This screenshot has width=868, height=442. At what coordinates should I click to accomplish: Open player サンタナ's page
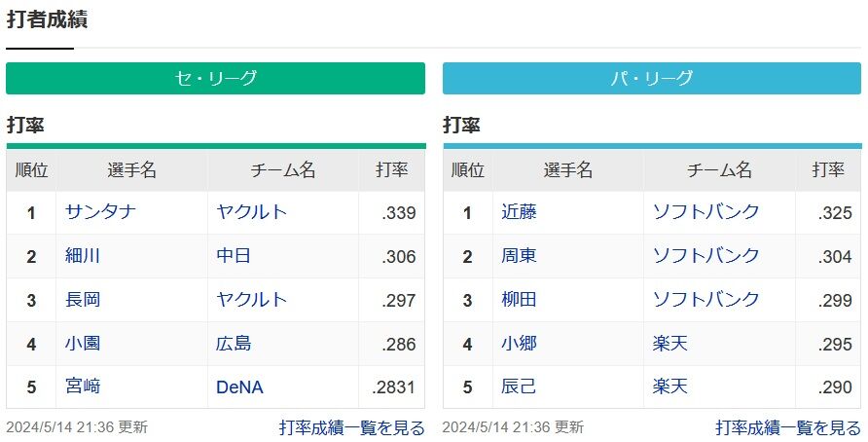[99, 212]
